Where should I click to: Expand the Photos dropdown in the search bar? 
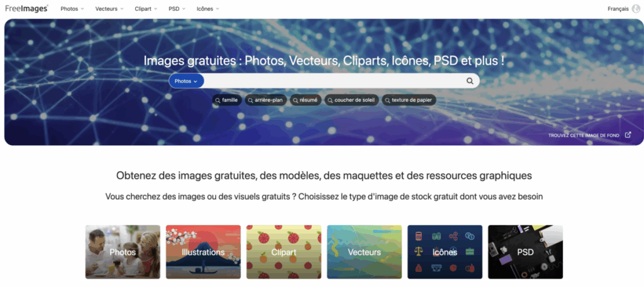pyautogui.click(x=186, y=81)
